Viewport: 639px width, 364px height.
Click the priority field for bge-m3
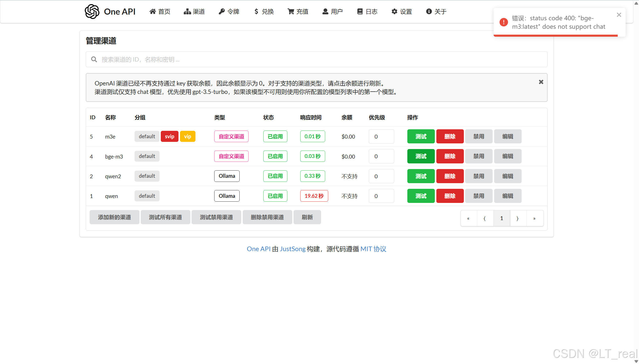point(381,156)
